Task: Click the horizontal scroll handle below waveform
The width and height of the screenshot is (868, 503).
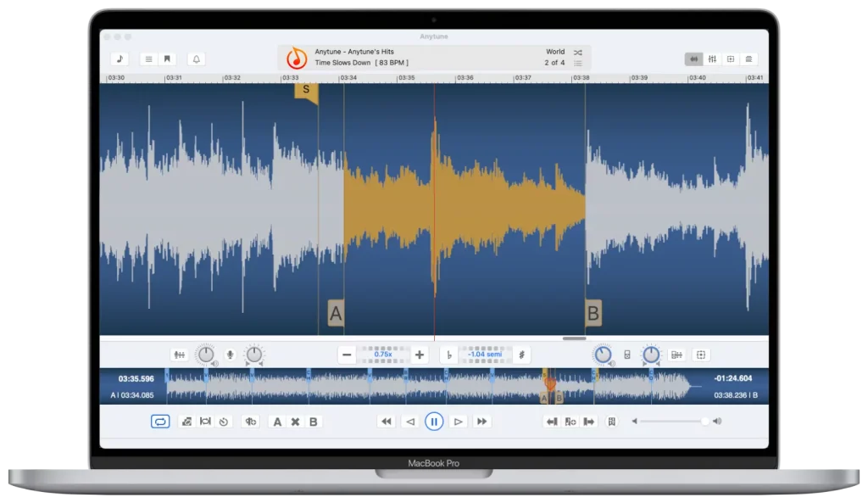Action: [574, 338]
